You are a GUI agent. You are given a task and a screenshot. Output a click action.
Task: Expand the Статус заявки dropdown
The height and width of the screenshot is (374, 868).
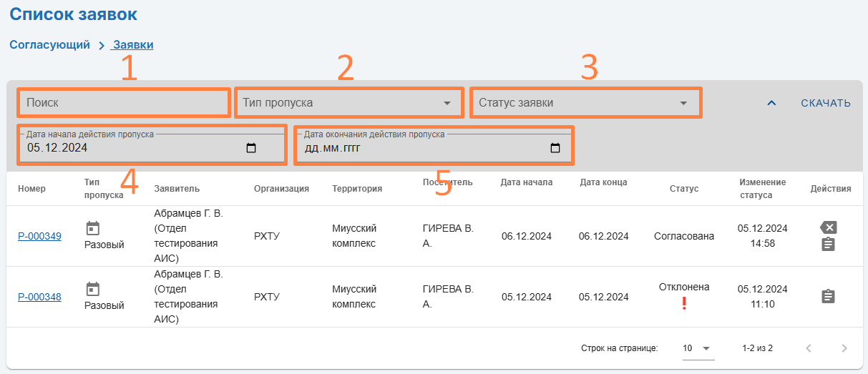pos(683,103)
